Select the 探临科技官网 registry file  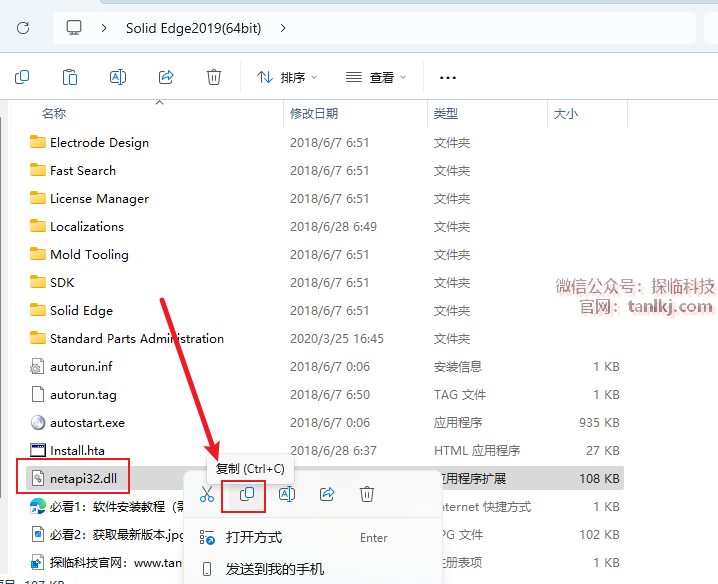[117, 562]
